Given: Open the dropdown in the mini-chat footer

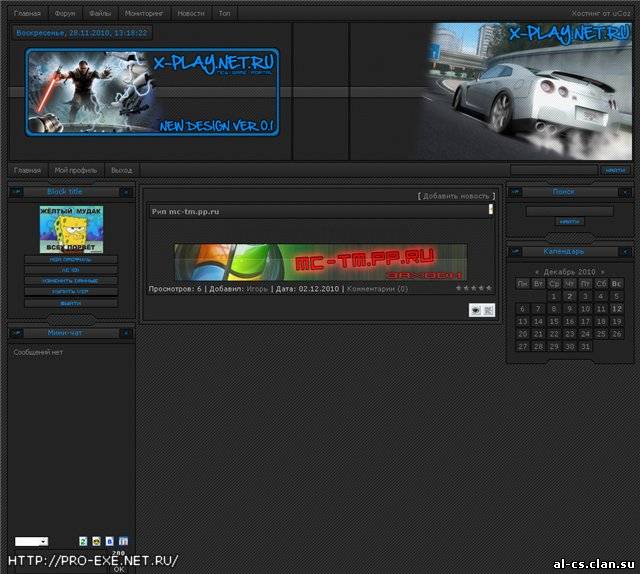Looking at the screenshot, I should coord(31,541).
